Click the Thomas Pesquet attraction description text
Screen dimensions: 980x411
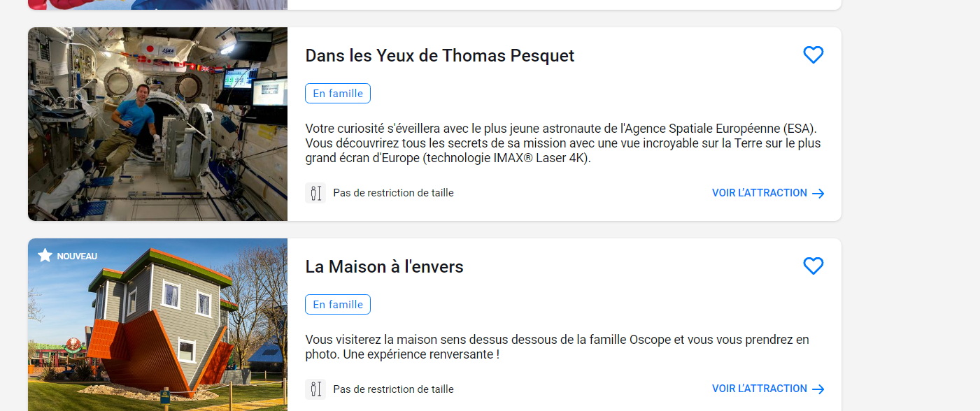563,143
